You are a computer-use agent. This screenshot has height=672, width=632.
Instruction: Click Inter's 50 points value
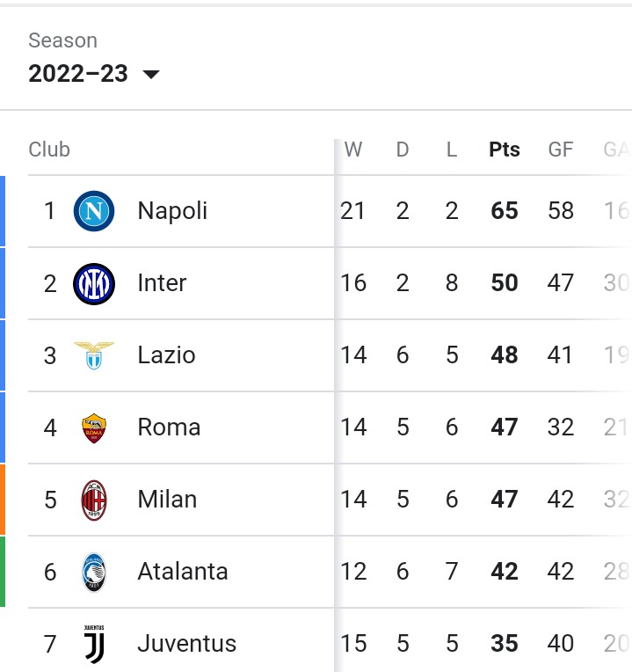(505, 283)
